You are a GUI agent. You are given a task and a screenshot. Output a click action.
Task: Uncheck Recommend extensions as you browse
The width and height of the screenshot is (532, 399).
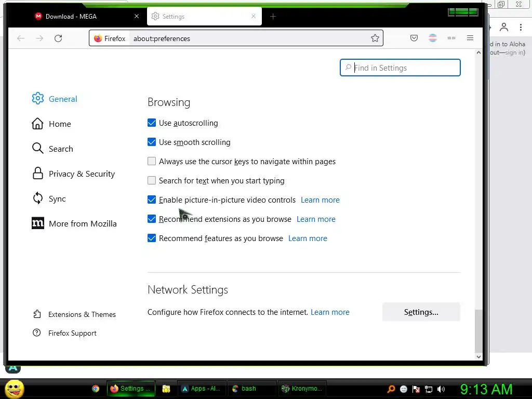click(x=152, y=219)
